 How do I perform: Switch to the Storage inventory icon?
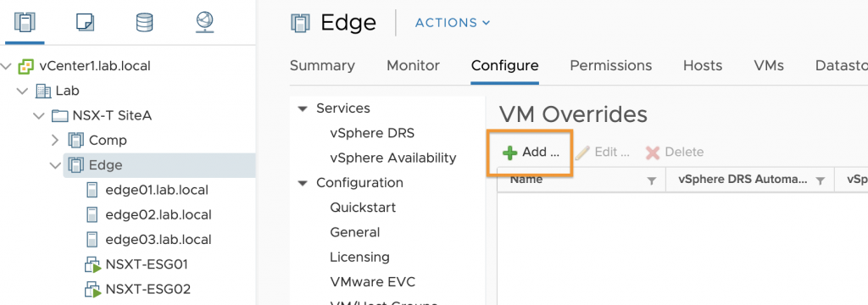click(144, 21)
